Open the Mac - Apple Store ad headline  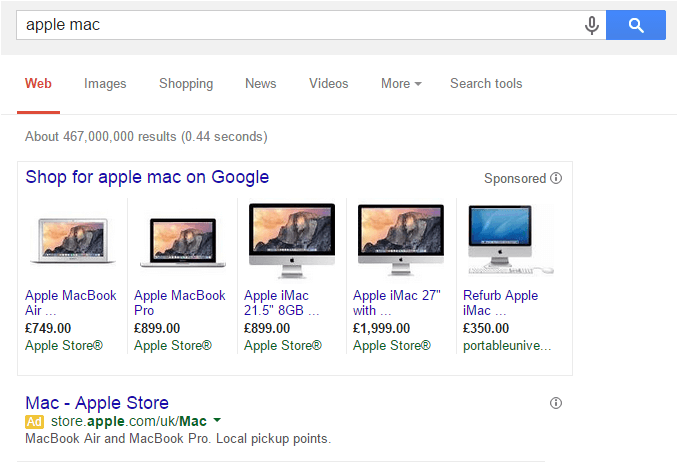tap(97, 403)
